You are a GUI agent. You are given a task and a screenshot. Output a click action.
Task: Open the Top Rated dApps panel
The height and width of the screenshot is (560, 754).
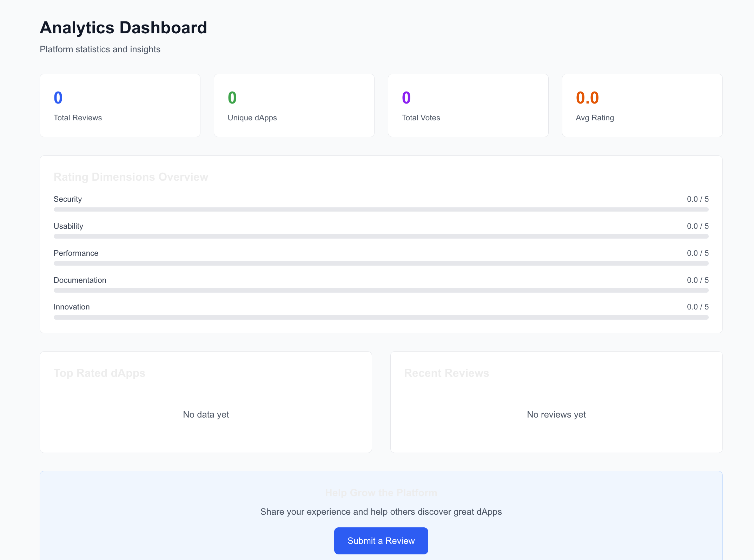coord(205,402)
